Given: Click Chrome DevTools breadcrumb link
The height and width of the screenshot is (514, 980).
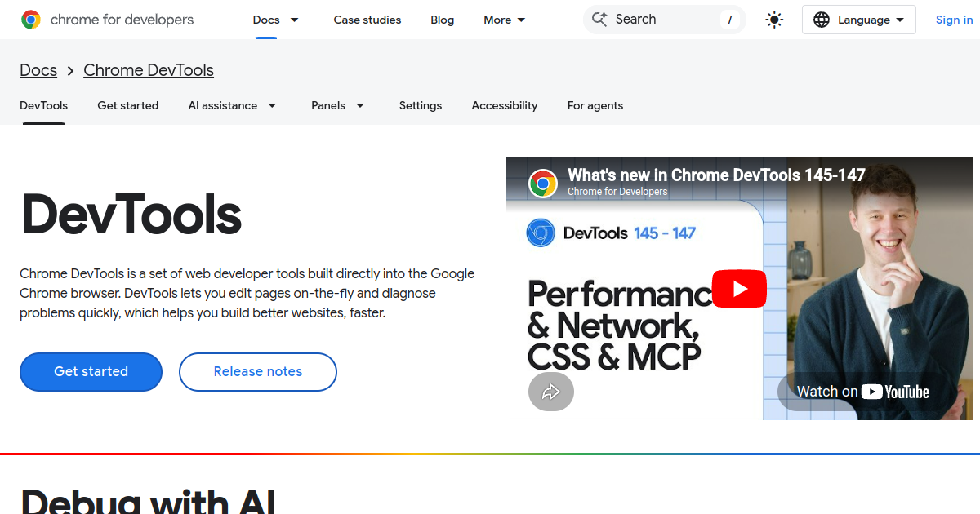Looking at the screenshot, I should pos(149,70).
